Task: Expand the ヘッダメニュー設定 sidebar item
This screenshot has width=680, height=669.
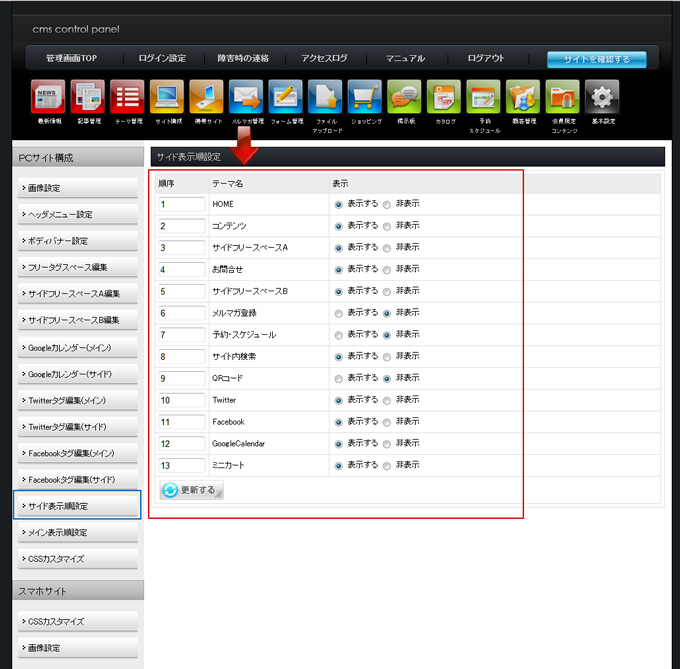Action: point(77,214)
